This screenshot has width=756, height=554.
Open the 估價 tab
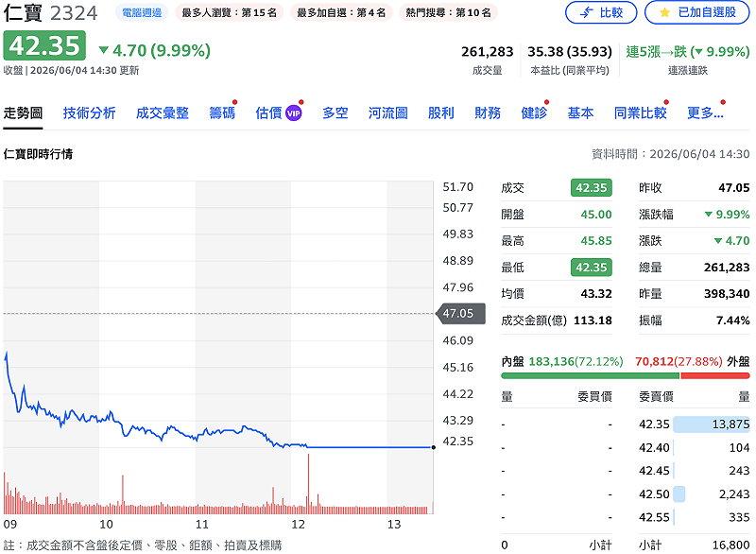click(x=268, y=113)
